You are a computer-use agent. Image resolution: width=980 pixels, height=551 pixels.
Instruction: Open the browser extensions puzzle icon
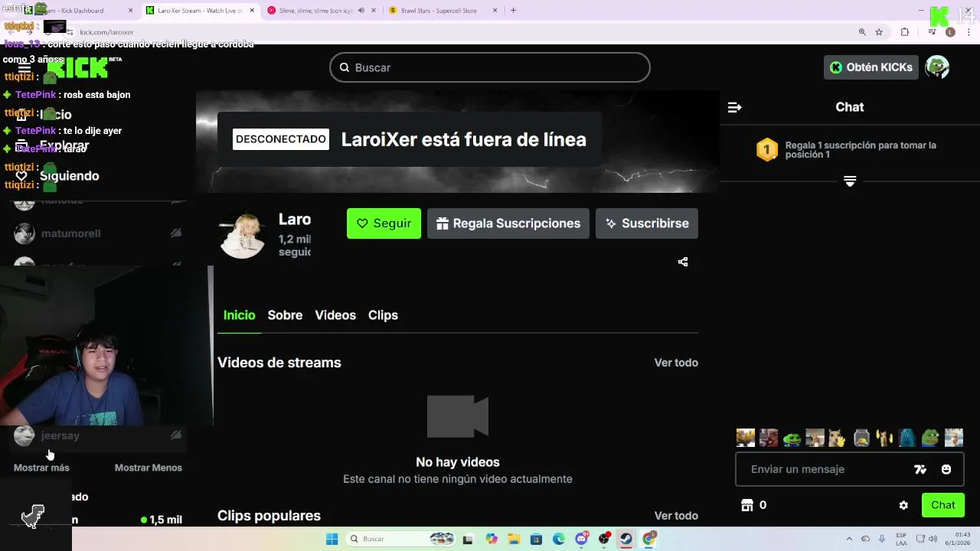(x=905, y=32)
